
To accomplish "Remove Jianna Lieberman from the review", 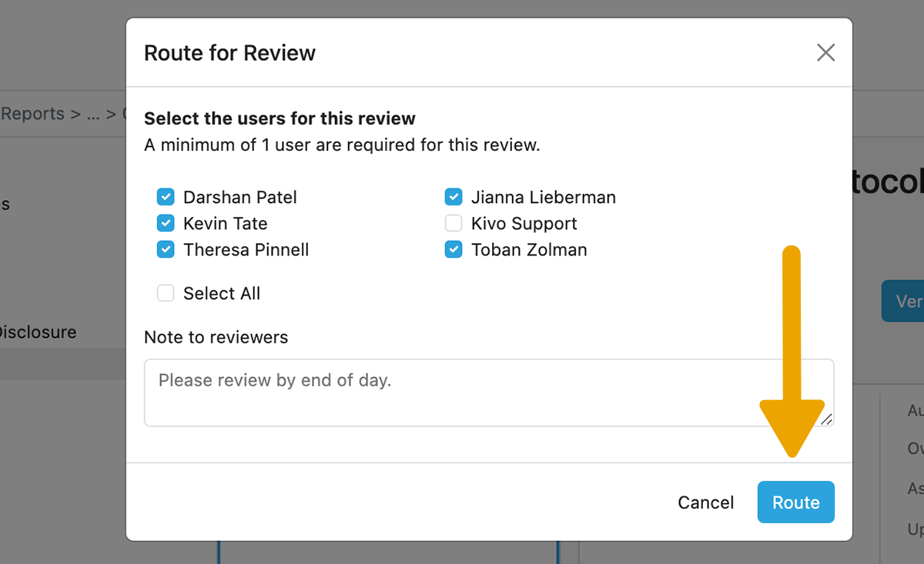I will pos(454,197).
